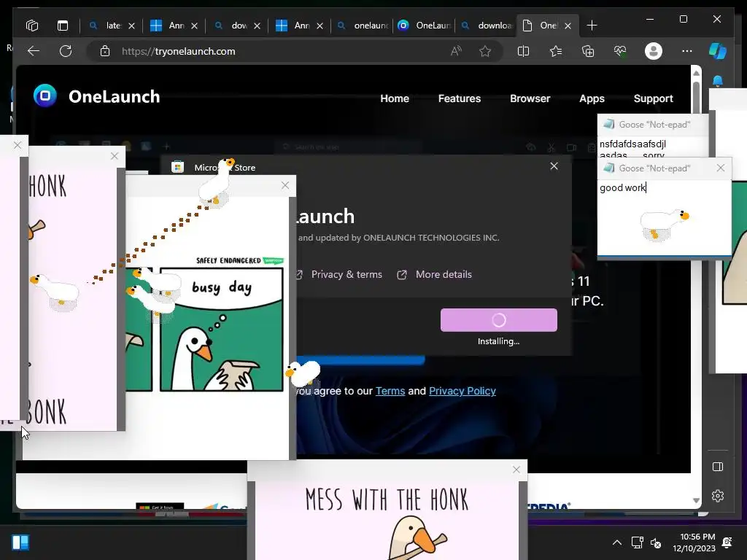Image resolution: width=747 pixels, height=560 pixels.
Task: Close the Microsoft Store dialog
Action: pos(554,166)
